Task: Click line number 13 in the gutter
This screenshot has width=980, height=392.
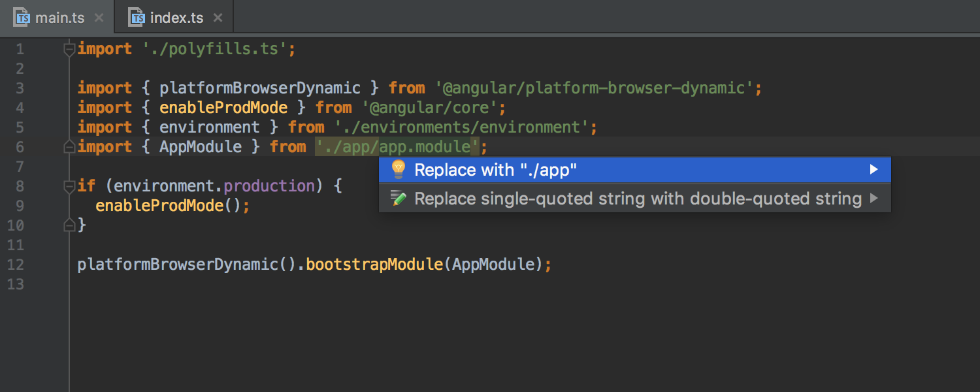Action: (x=16, y=284)
